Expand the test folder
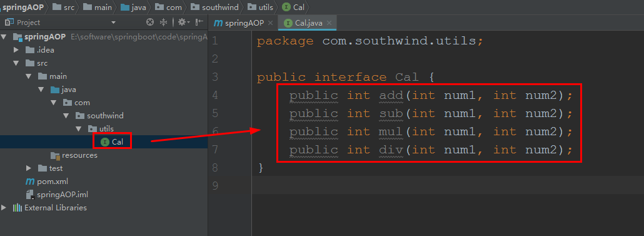The image size is (644, 236). click(29, 168)
